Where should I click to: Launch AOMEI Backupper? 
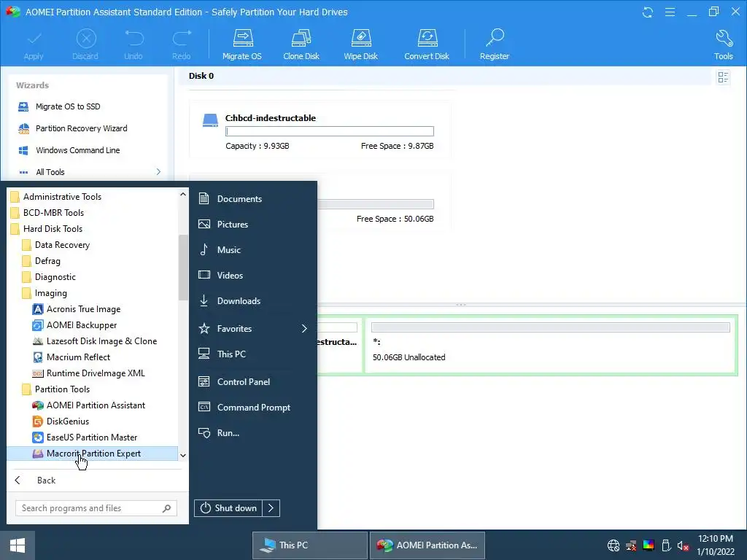82,325
